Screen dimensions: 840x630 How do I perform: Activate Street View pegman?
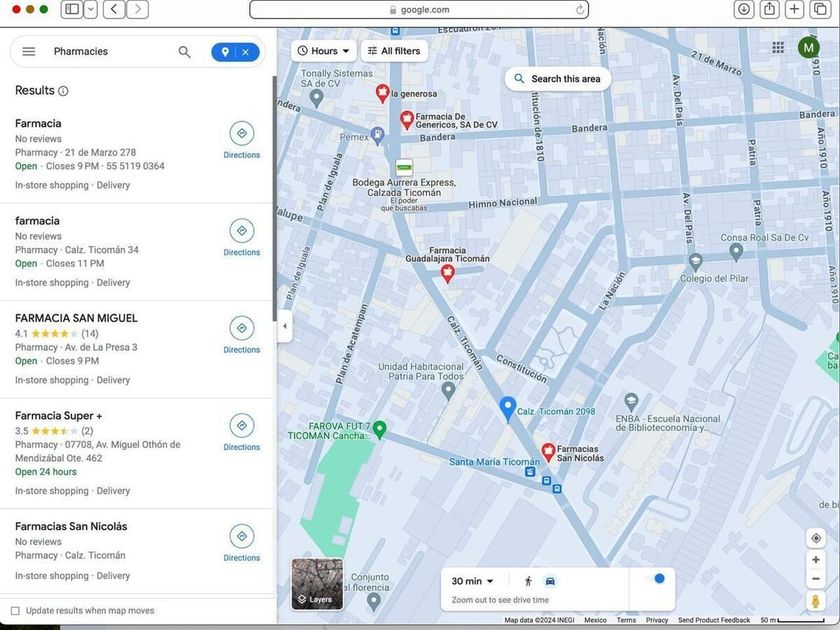point(816,602)
